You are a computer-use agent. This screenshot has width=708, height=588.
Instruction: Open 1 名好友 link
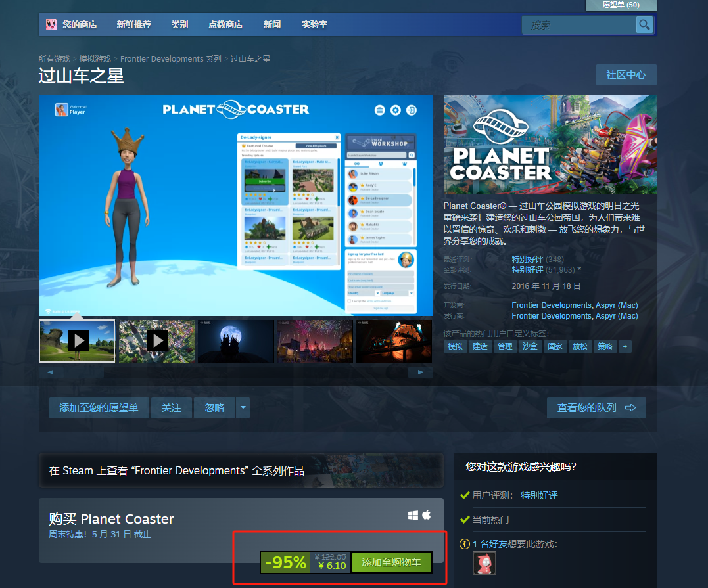coord(490,544)
